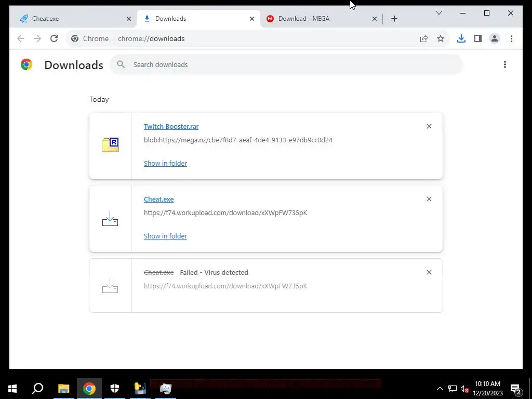
Task: Click the Chrome logo beside Downloads heading
Action: [x=26, y=64]
